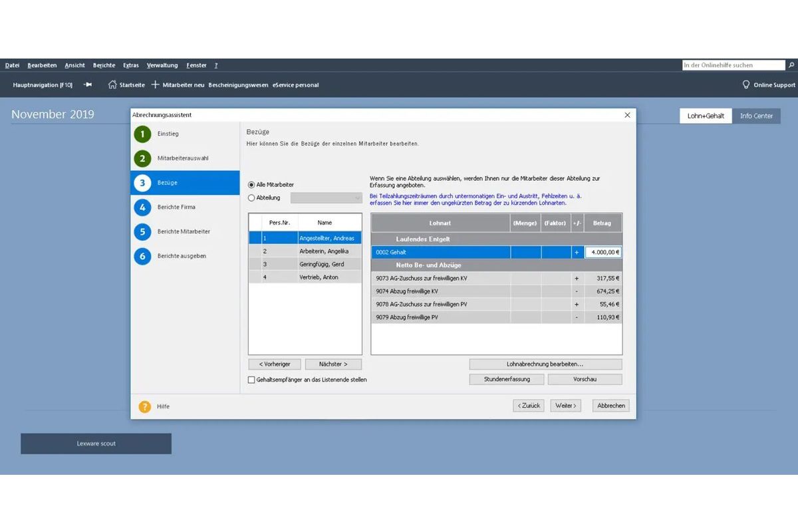Select step 2 circle Mitarbeiterauswahl
Image resolution: width=798 pixels, height=532 pixels.
(142, 158)
